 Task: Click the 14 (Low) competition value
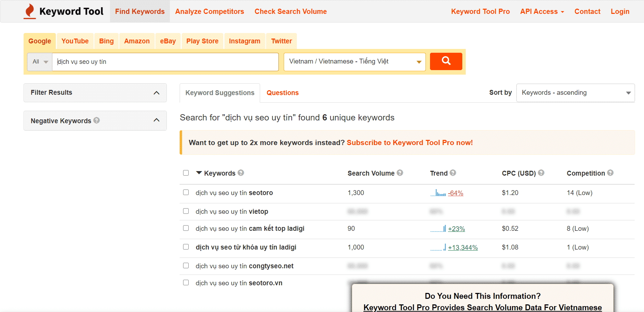(x=579, y=193)
